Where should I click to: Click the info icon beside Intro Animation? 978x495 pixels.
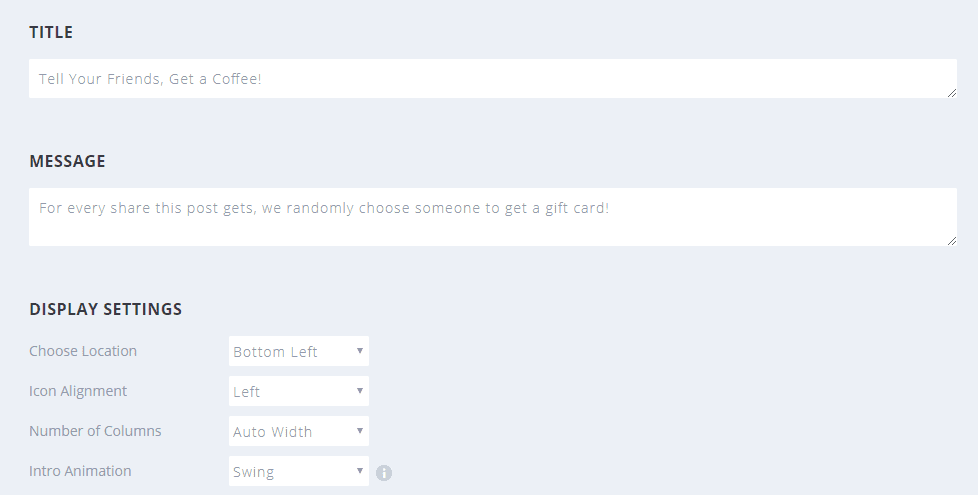tap(384, 473)
